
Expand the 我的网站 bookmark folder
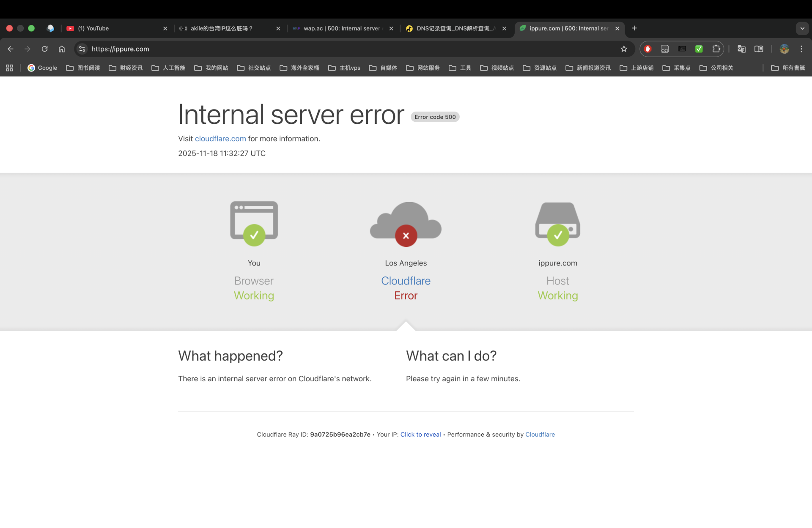pos(211,68)
